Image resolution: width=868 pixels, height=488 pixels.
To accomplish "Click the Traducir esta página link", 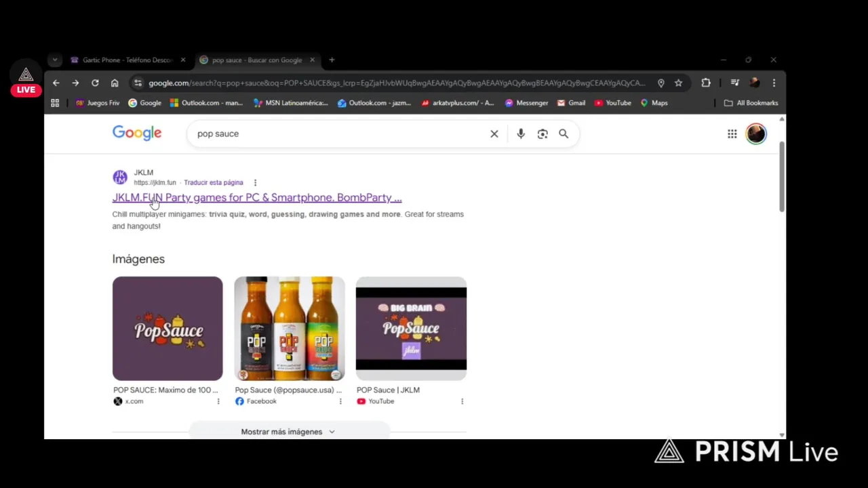I will coord(214,182).
